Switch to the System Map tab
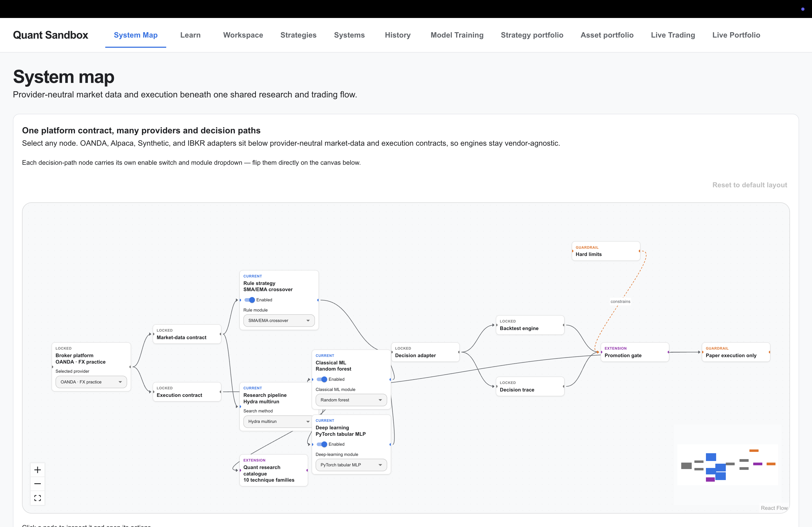The width and height of the screenshot is (812, 527). 135,35
